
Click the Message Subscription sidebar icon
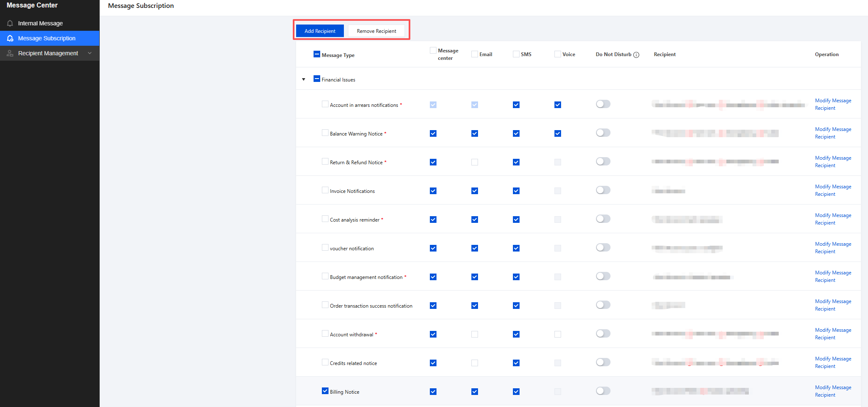(x=10, y=38)
